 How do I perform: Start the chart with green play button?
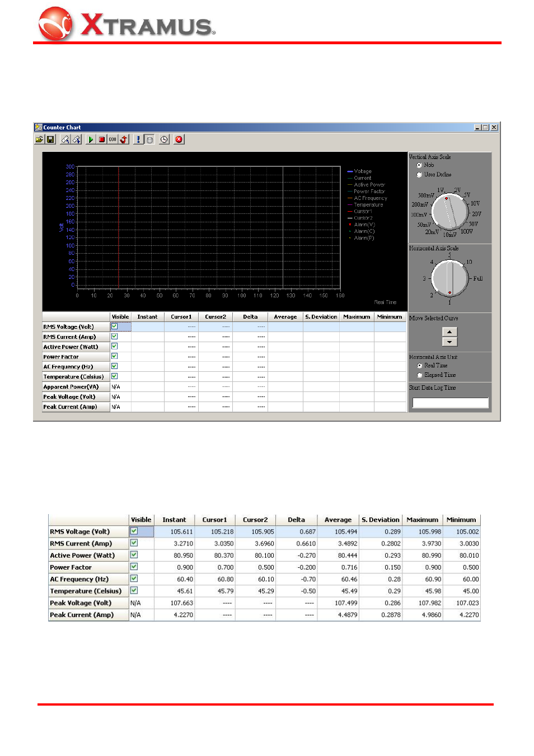tap(91, 139)
